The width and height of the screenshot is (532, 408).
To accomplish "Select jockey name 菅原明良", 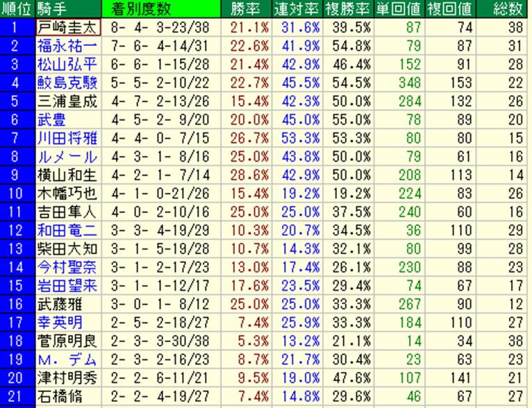I will coord(67,341).
